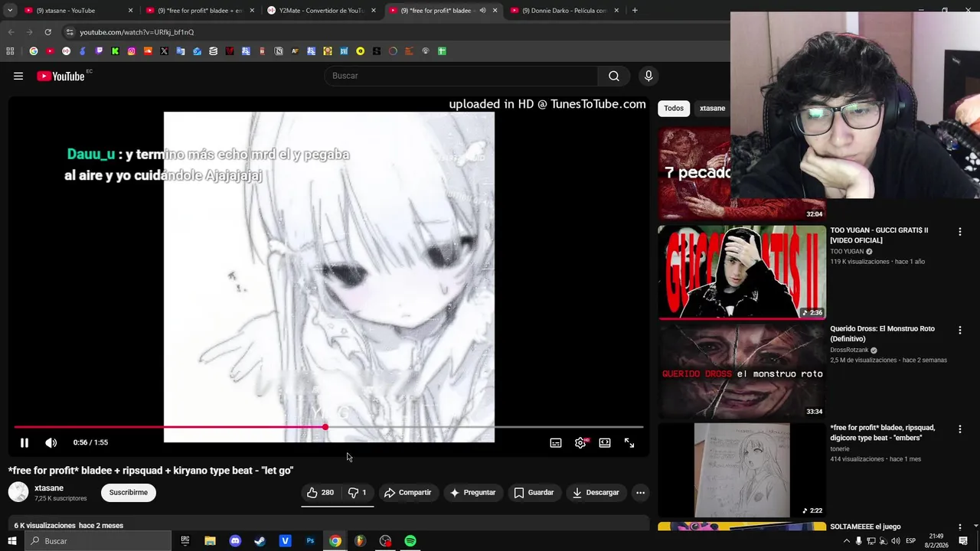The height and width of the screenshot is (551, 980).
Task: Open the Google bookmark icon
Action: coord(34,51)
